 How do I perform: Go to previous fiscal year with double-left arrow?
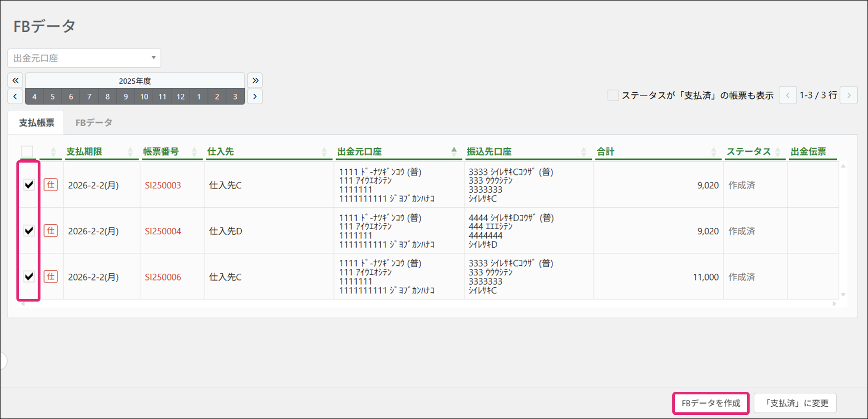pos(15,81)
